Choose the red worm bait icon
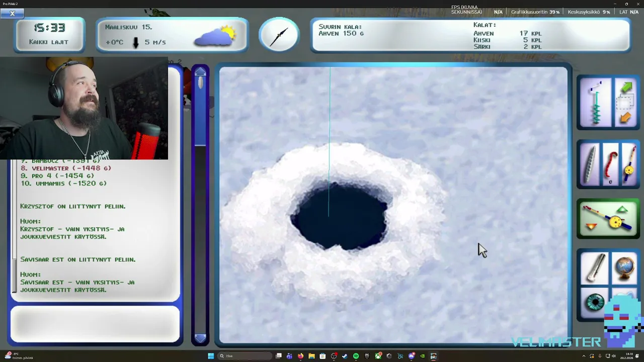Screen dimensions: 644x362 [x=610, y=164]
